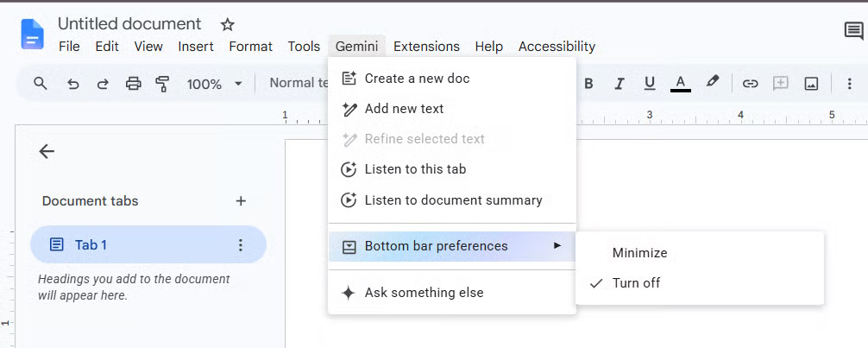Expand Bottom bar preferences submenu
The height and width of the screenshot is (348, 868).
(452, 246)
